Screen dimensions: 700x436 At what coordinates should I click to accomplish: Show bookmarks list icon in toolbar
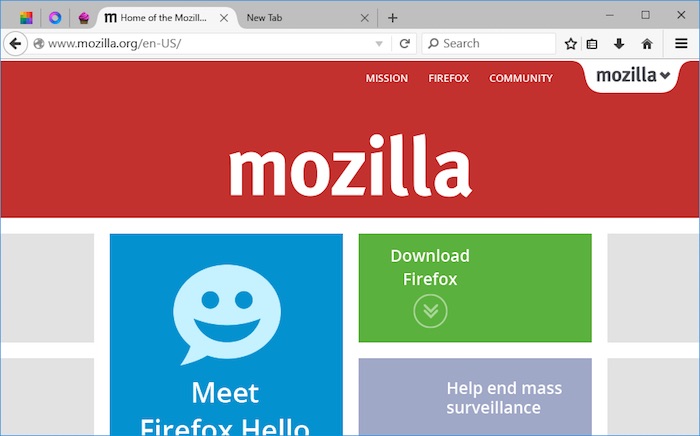pyautogui.click(x=592, y=44)
